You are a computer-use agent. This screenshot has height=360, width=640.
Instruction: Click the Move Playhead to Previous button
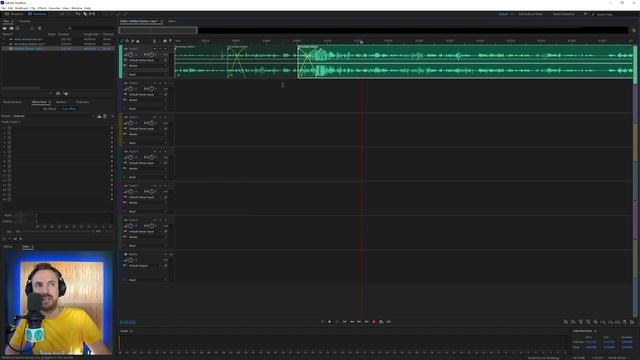click(x=344, y=322)
